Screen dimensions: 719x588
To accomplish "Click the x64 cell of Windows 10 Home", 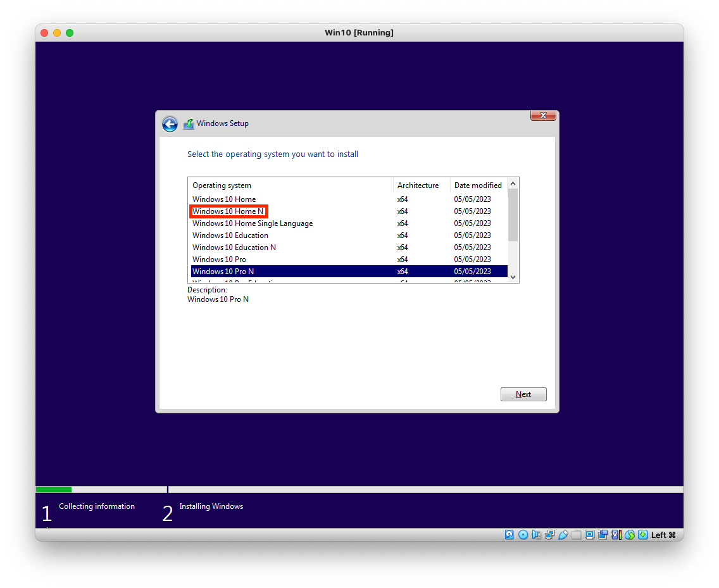I will 403,199.
